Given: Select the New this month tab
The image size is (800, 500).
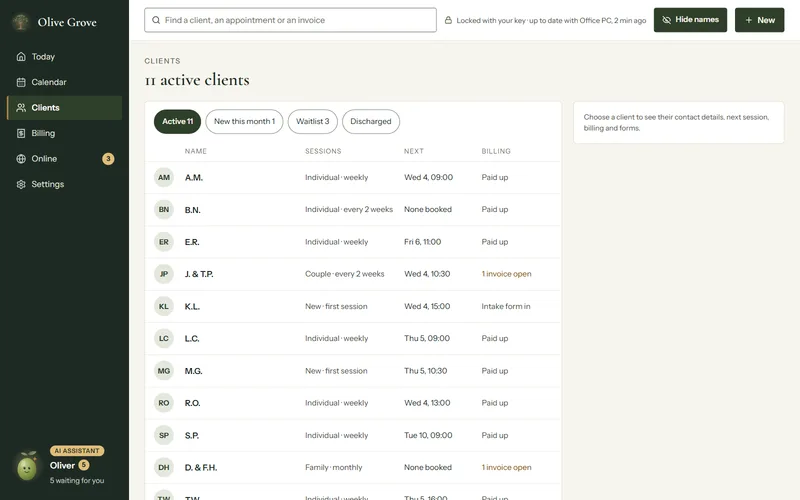Looking at the screenshot, I should [244, 121].
